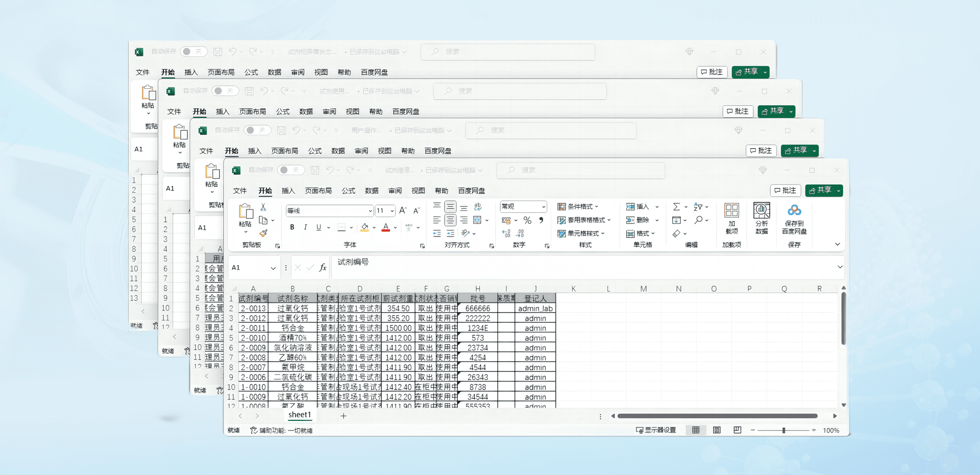
Task: Toggle AutoSave switch in the front window
Action: coord(291,170)
